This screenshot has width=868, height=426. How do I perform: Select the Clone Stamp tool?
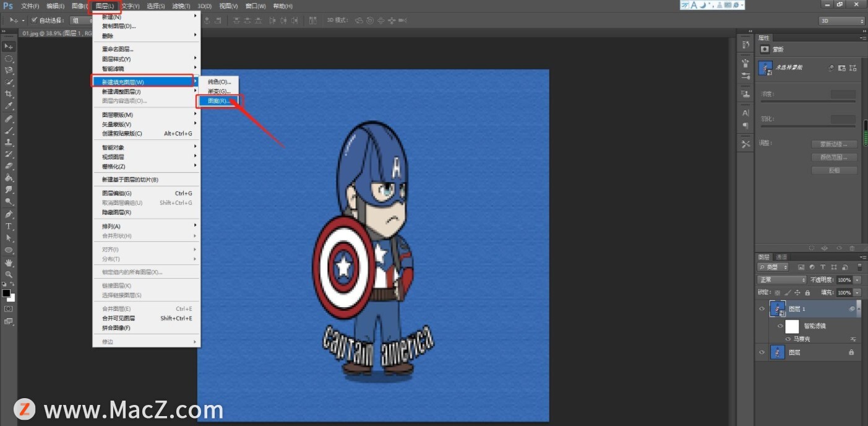pos(9,142)
